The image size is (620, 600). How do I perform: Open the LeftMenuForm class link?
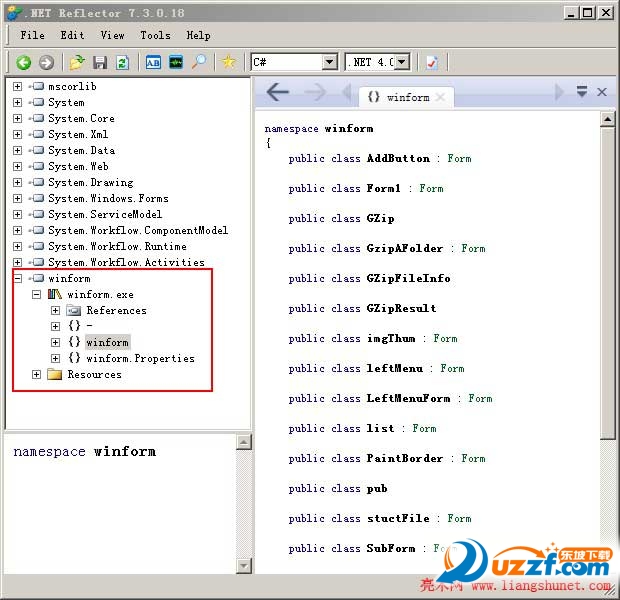[x=408, y=398]
